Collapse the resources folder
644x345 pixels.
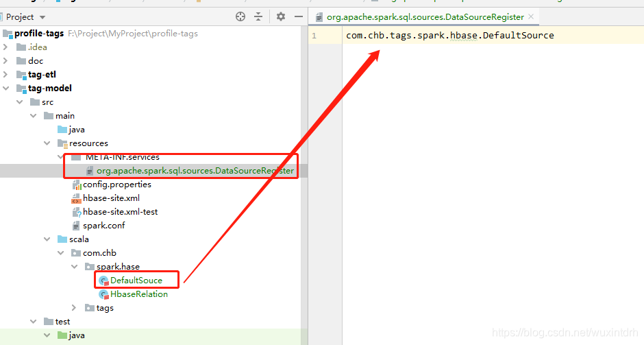(x=47, y=143)
